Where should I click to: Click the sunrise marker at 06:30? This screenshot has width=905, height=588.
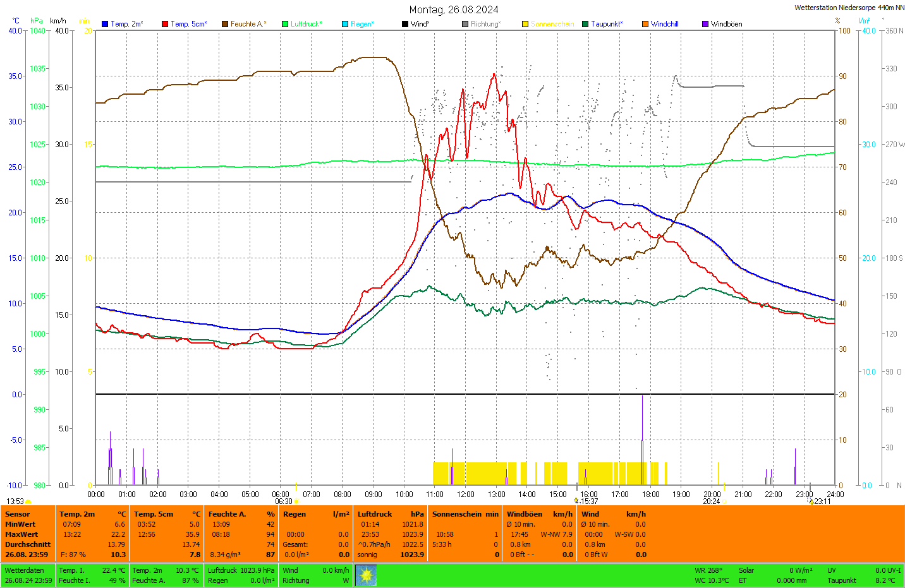(296, 501)
